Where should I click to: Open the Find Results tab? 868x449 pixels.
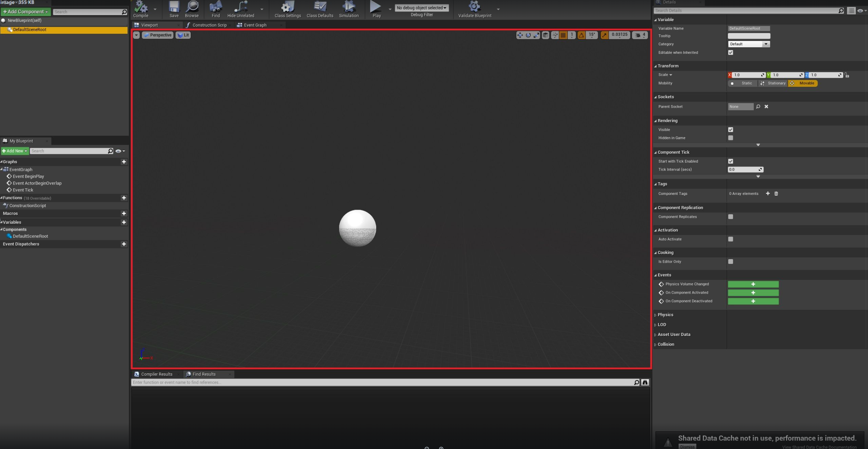pos(204,374)
